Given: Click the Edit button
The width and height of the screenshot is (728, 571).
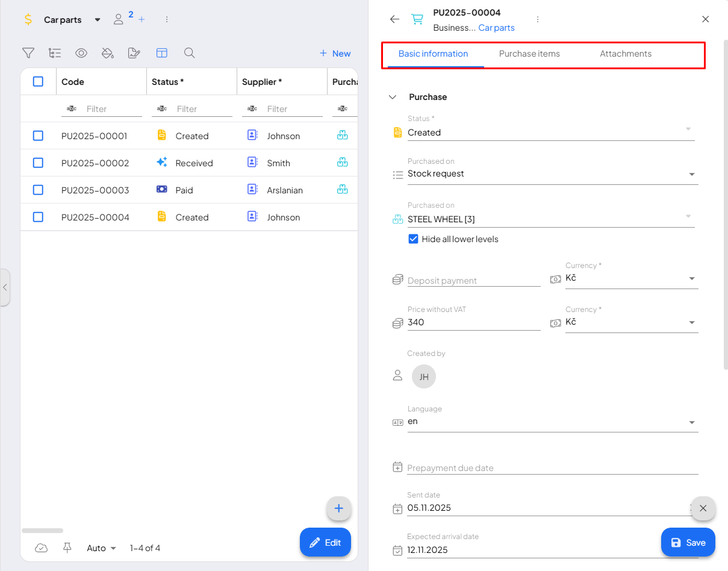Looking at the screenshot, I should coord(325,542).
